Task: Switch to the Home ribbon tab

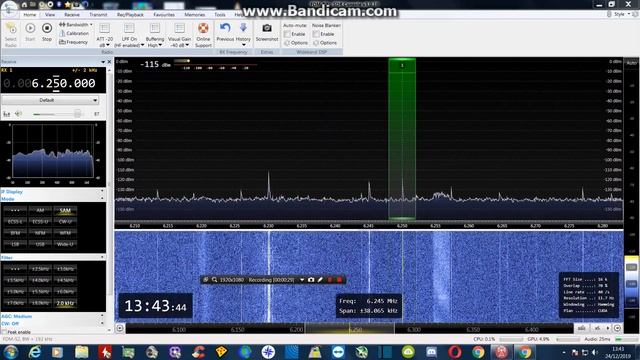Action: coord(29,15)
